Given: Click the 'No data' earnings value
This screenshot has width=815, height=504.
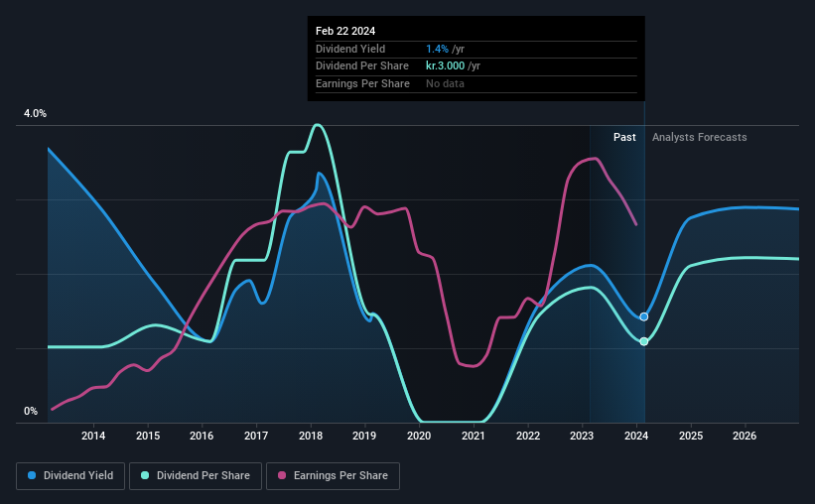Looking at the screenshot, I should pyautogui.click(x=445, y=83).
